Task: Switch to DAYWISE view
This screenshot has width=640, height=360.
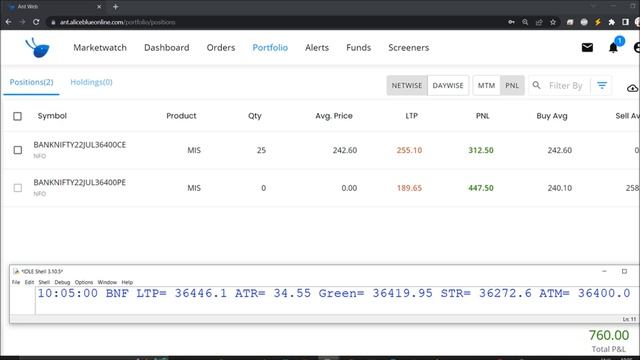Action: [448, 85]
